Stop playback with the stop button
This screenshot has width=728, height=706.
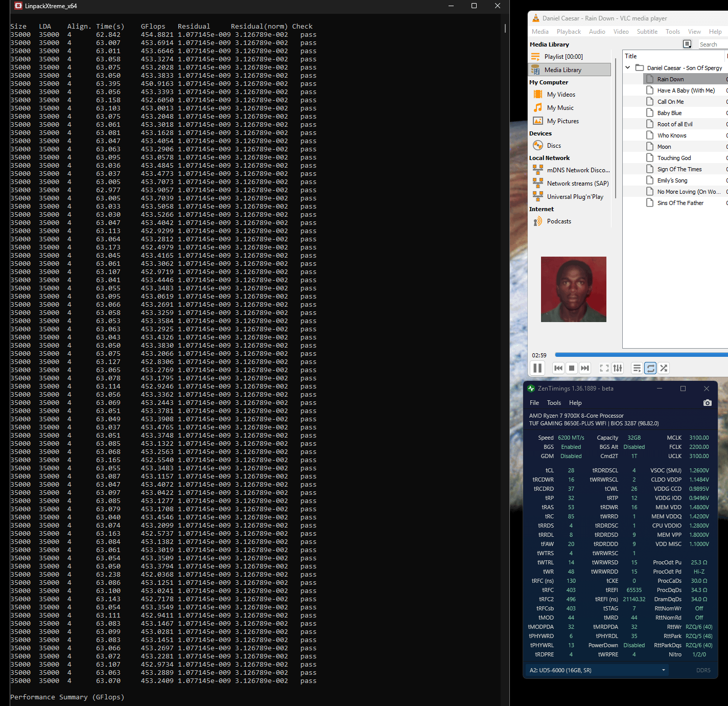[572, 368]
